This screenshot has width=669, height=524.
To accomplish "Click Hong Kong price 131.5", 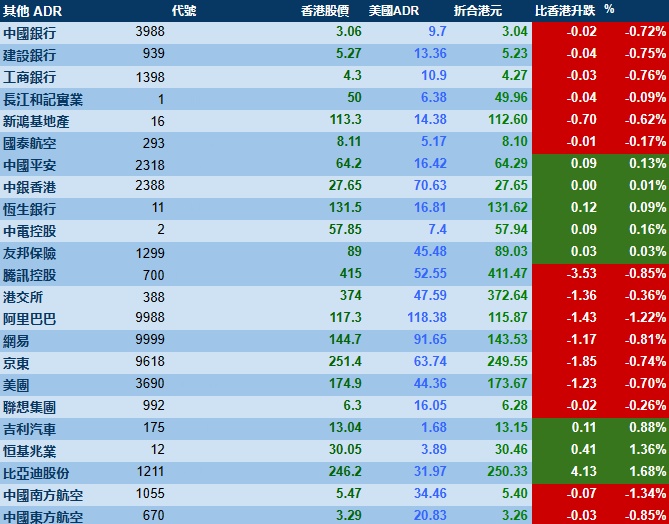I will click(345, 207).
